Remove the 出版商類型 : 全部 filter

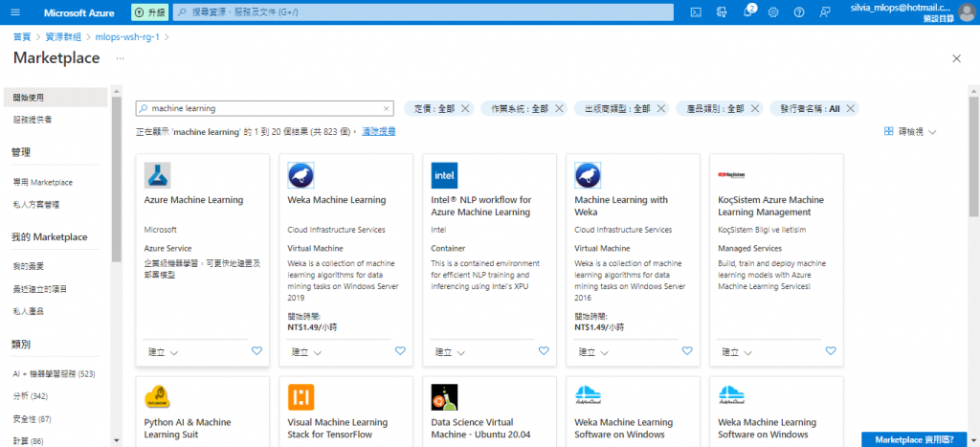tap(660, 109)
